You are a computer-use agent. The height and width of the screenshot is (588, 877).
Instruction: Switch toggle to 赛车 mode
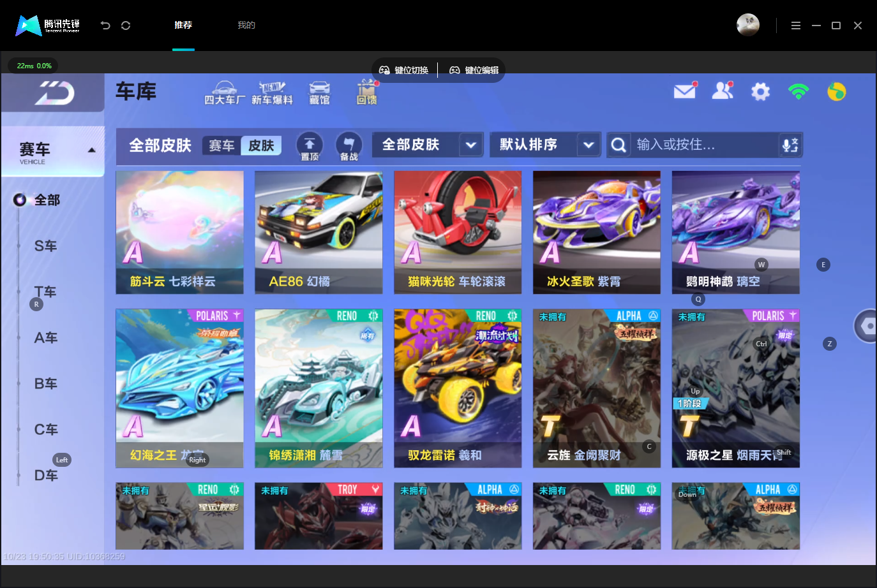coord(221,145)
